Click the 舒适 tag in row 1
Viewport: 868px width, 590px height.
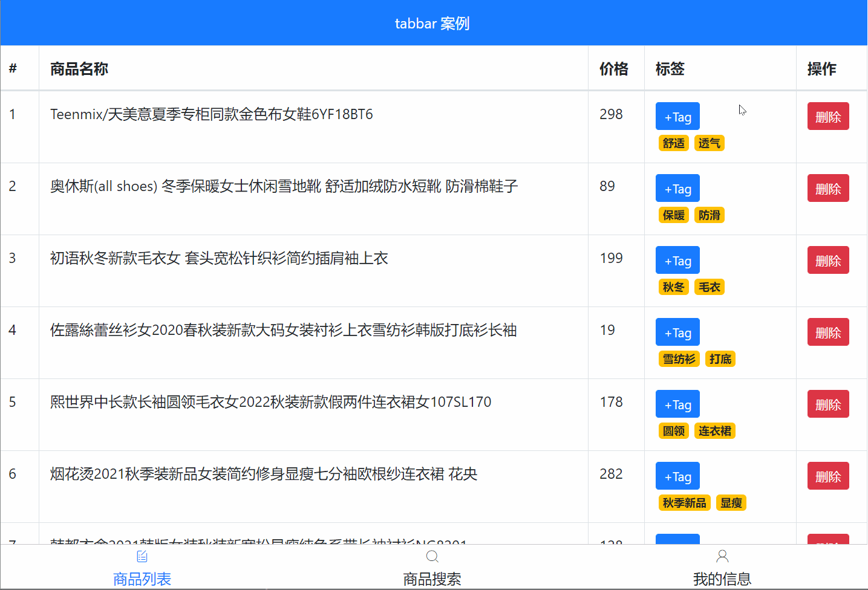pyautogui.click(x=673, y=143)
